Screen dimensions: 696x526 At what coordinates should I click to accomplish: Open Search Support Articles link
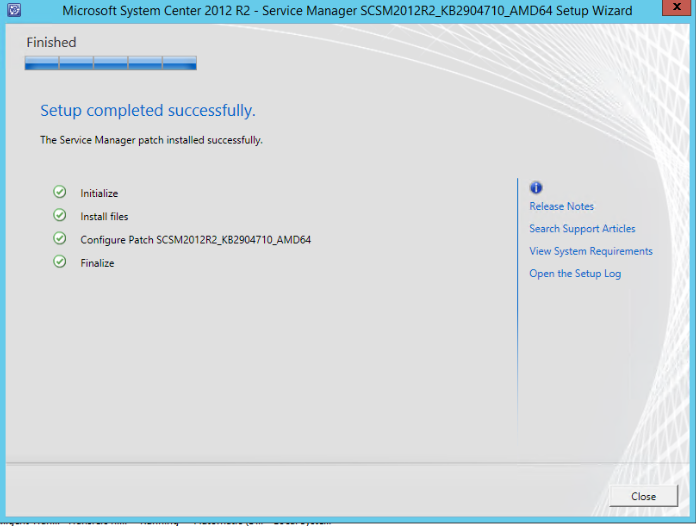tap(582, 229)
